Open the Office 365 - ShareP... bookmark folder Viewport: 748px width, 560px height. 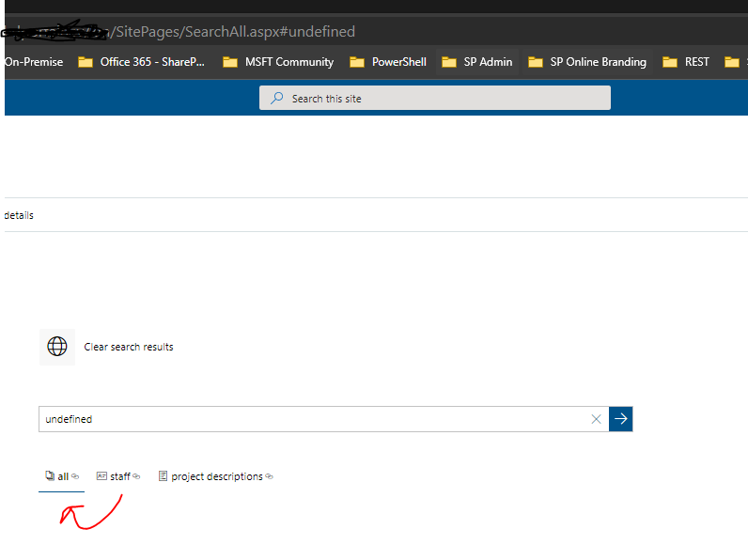141,62
